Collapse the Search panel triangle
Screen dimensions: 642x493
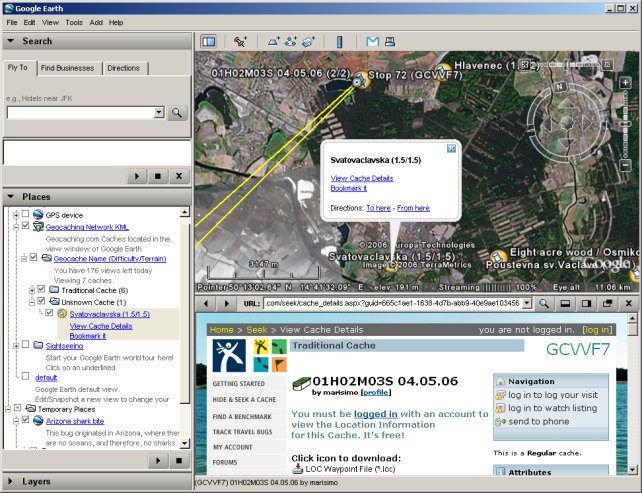(x=11, y=41)
